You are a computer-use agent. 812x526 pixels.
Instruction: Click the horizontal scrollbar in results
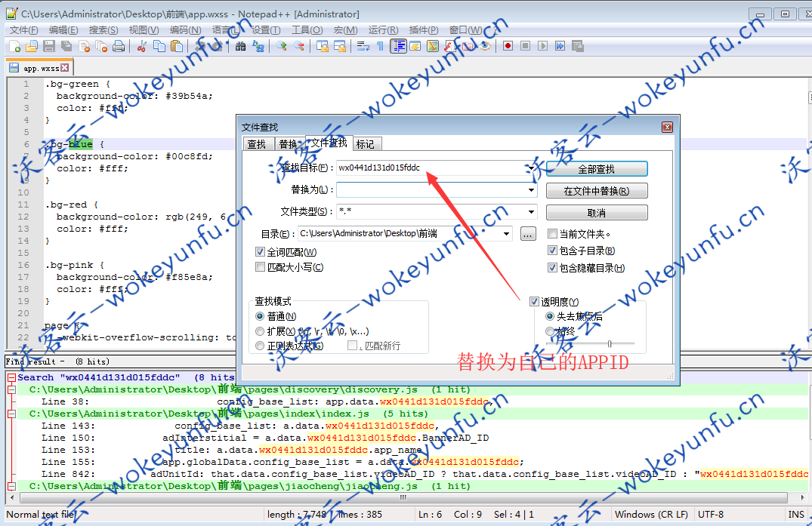[403, 497]
